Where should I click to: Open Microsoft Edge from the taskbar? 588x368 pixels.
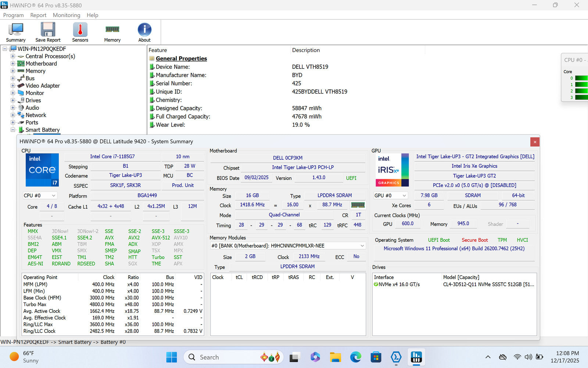(x=355, y=357)
